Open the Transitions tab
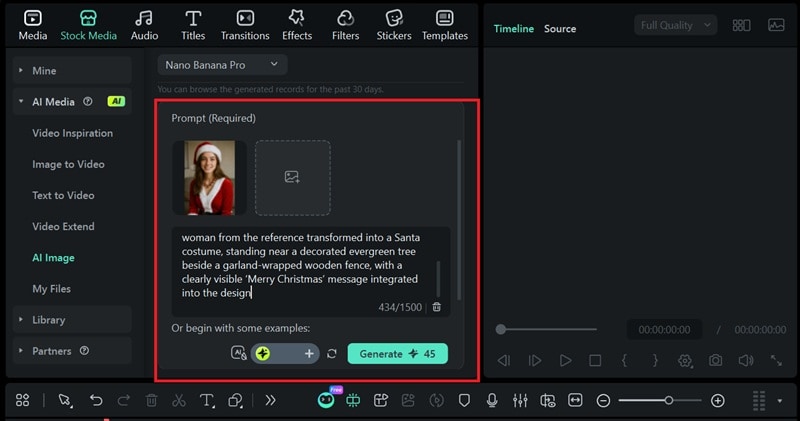This screenshot has width=800, height=421. click(x=245, y=26)
